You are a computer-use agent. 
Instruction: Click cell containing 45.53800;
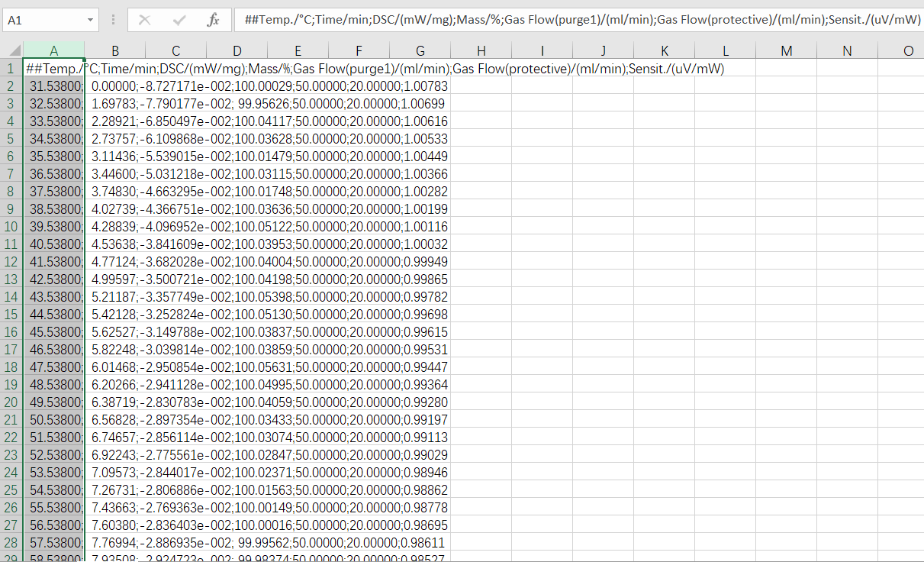coord(53,332)
